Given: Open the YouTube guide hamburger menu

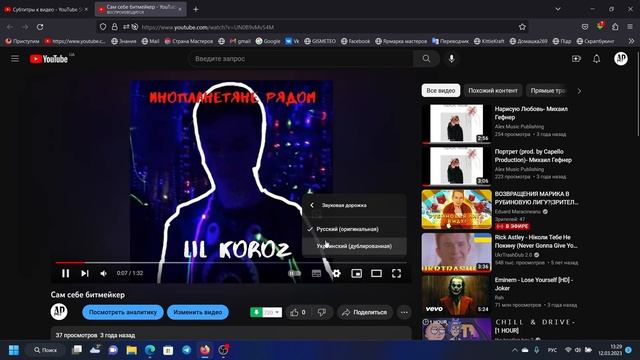Looking at the screenshot, I should click(x=15, y=59).
